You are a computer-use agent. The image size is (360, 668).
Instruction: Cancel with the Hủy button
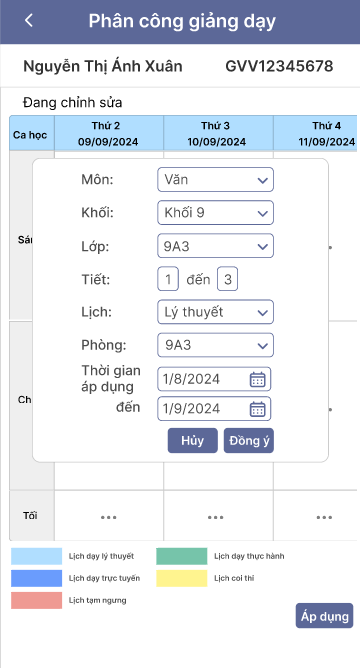coord(193,441)
